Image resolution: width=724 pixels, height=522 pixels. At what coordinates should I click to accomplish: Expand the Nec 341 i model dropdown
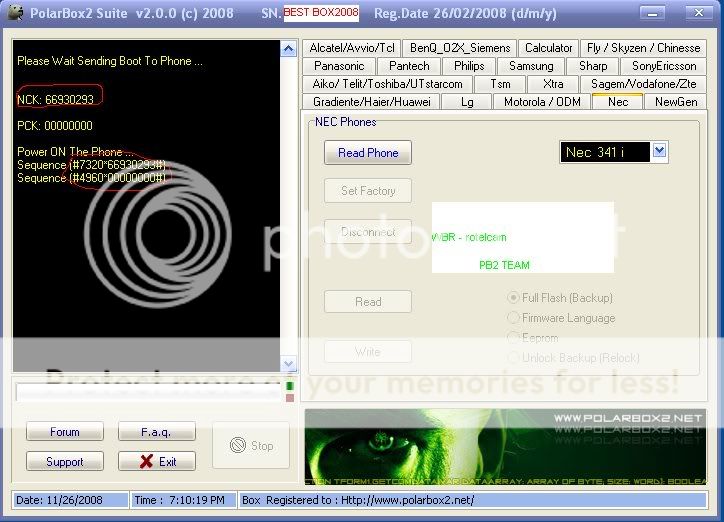pos(659,150)
